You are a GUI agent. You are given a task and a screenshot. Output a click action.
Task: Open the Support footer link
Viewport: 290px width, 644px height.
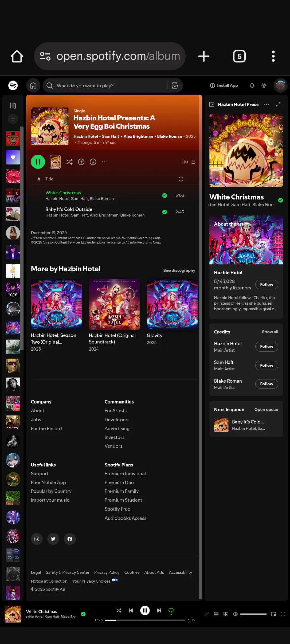coord(40,474)
